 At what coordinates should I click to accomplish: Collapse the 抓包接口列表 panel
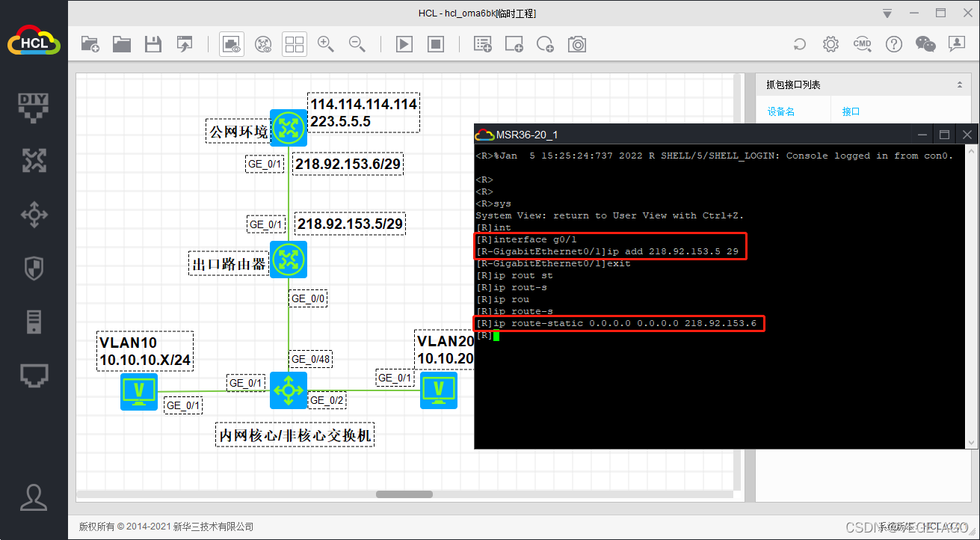point(959,85)
